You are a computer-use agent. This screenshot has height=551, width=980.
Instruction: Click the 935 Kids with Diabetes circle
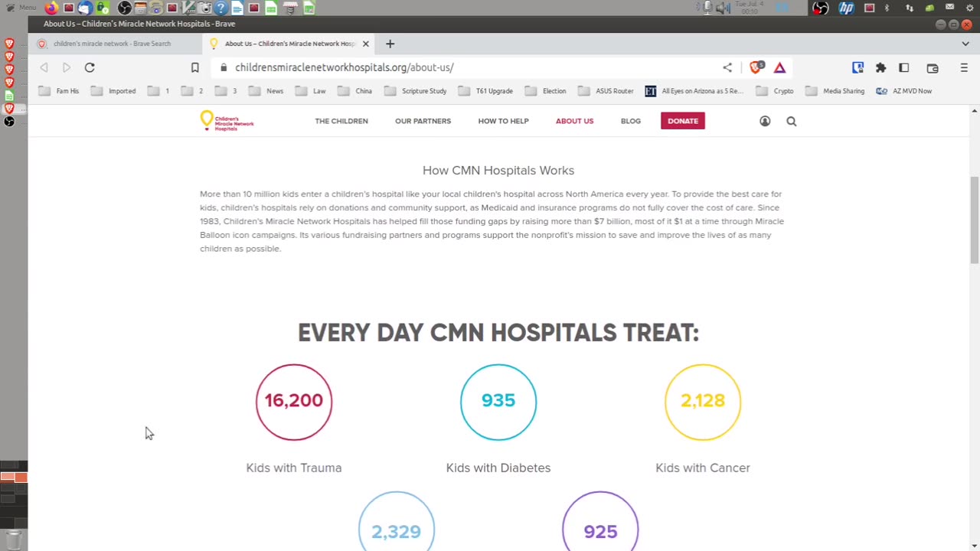(498, 402)
